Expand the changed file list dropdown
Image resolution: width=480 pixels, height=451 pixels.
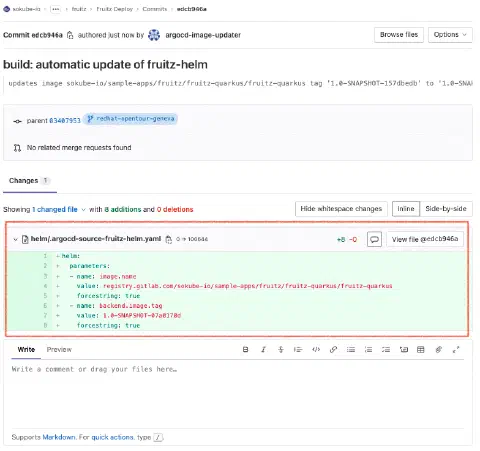pos(83,210)
